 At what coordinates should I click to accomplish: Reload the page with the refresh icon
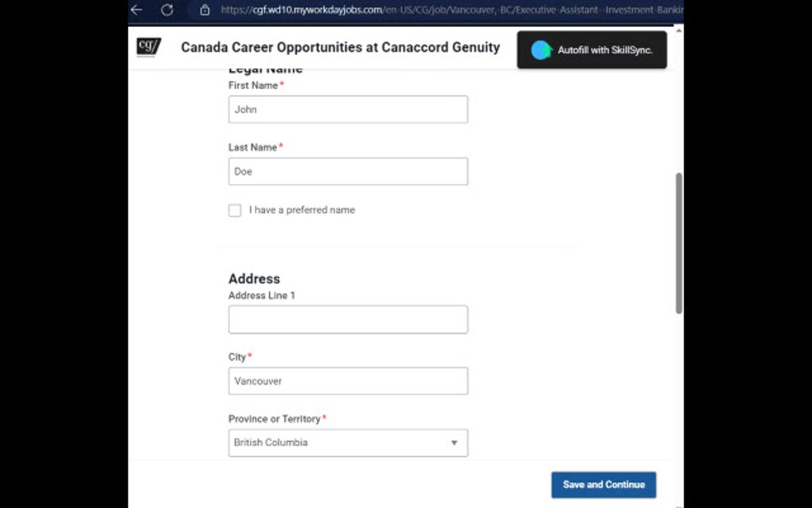166,10
